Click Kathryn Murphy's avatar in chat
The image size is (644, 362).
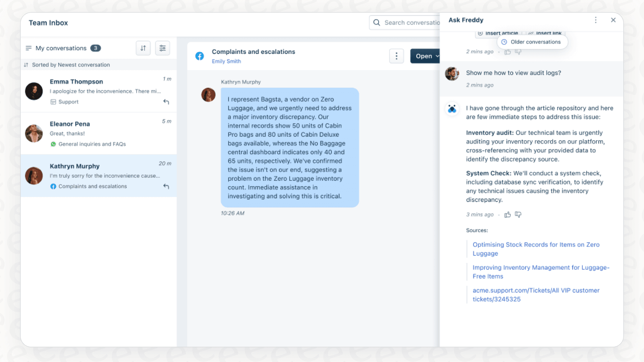pos(209,95)
